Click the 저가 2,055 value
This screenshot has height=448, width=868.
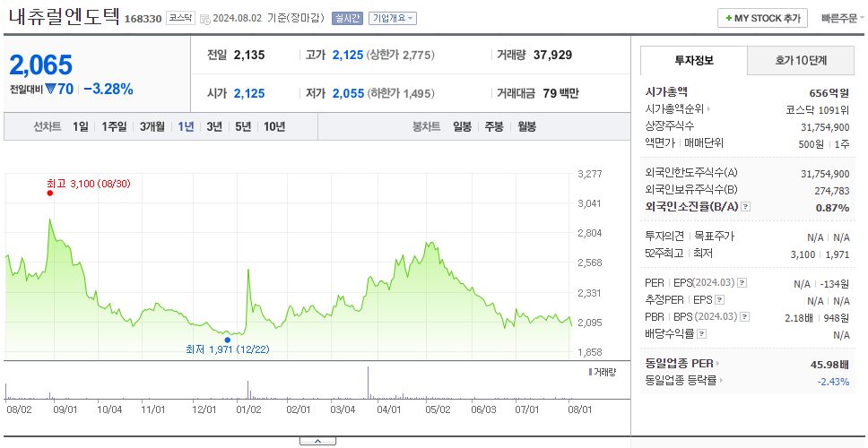click(348, 93)
